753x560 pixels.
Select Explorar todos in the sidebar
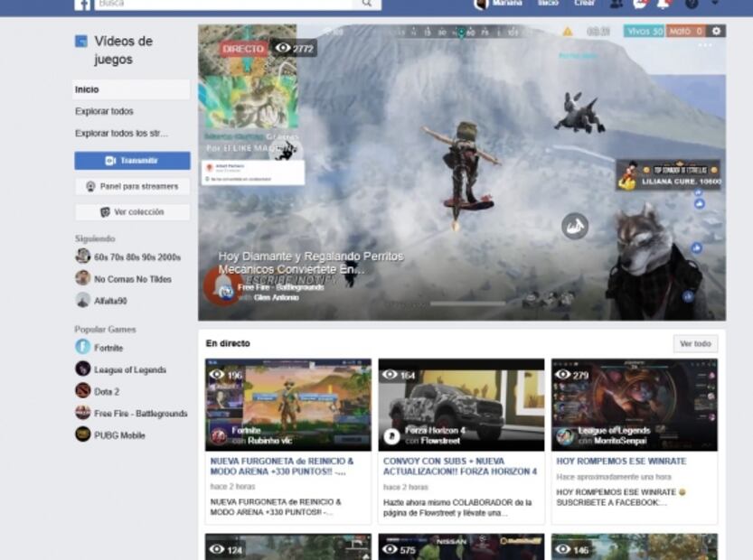pos(104,111)
